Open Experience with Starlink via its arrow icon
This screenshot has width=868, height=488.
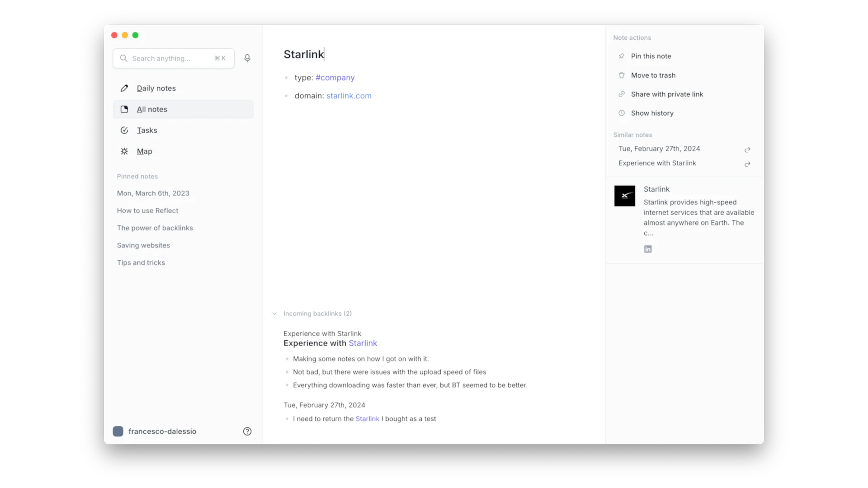coord(747,164)
